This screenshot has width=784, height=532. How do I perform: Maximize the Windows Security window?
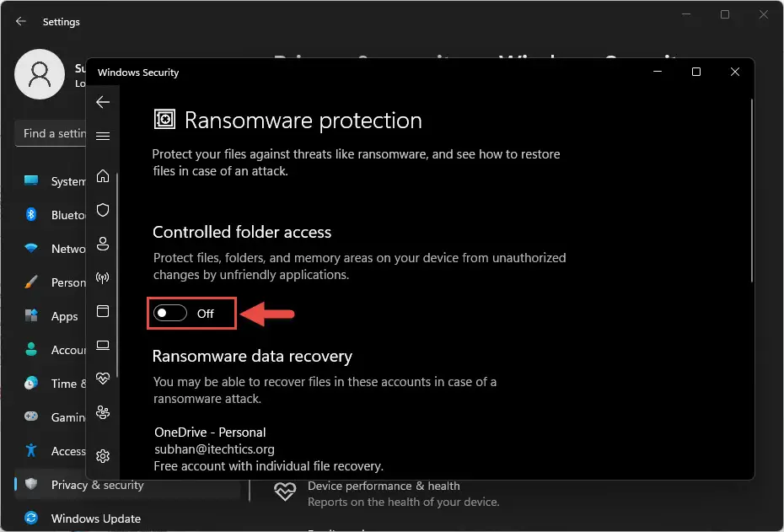point(696,72)
